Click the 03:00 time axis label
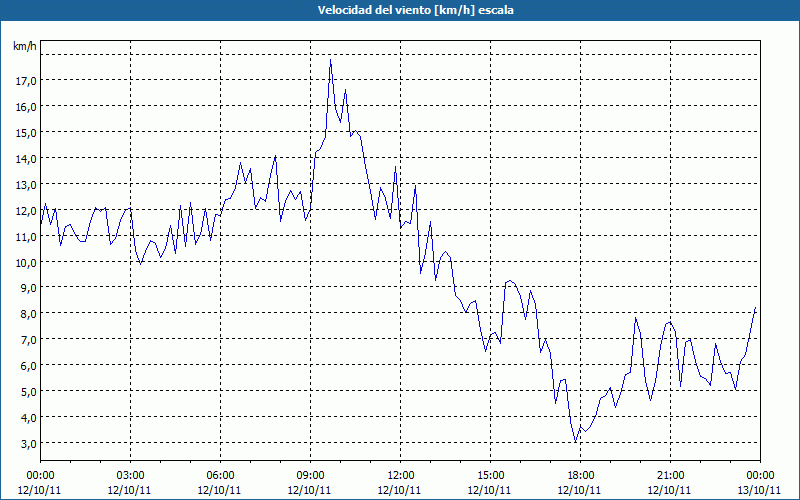This screenshot has height=500, width=800. coord(130,476)
